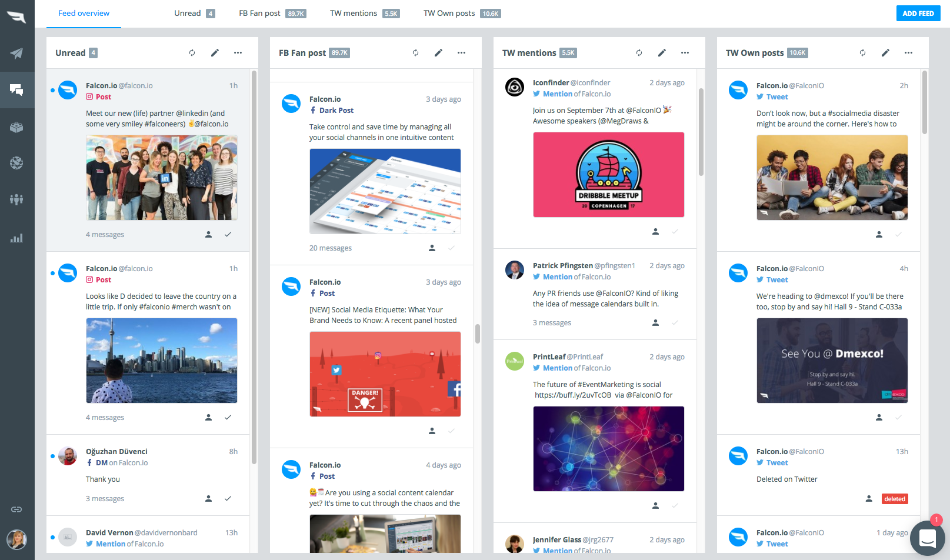Assign the 'Meet our new (life) partner' post

coord(208,234)
